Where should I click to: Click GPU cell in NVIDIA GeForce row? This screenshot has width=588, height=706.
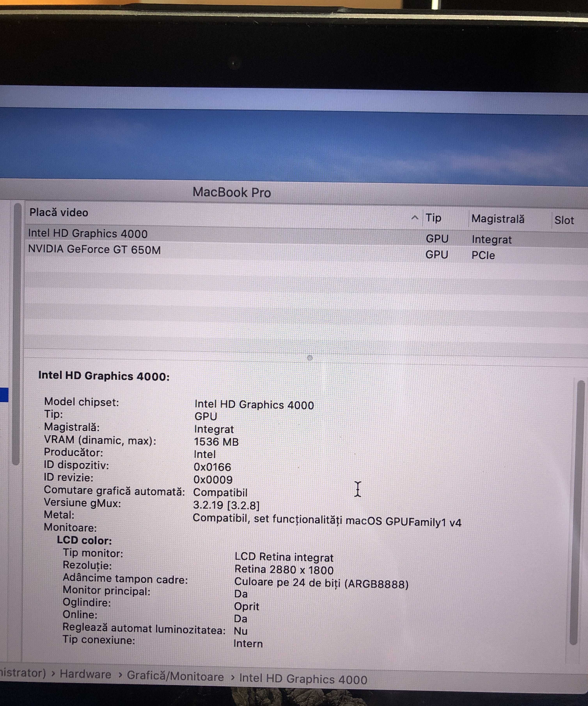tap(437, 255)
